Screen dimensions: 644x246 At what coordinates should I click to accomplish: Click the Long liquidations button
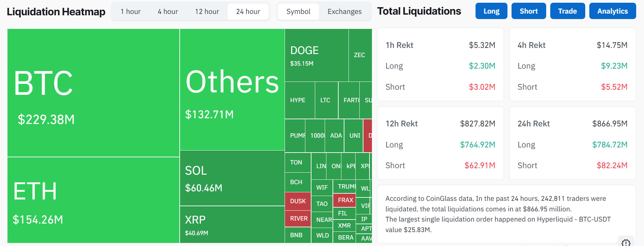click(491, 11)
